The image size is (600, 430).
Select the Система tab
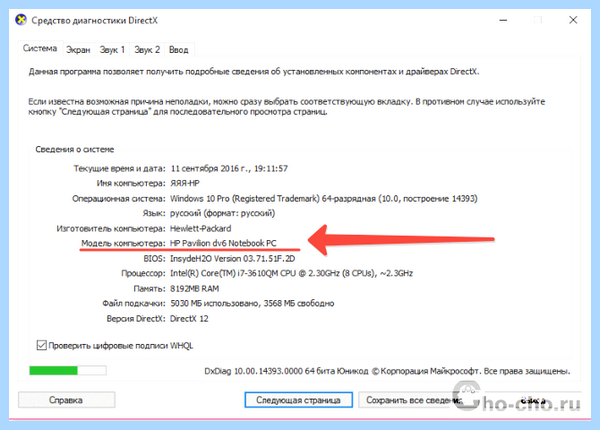tap(40, 48)
